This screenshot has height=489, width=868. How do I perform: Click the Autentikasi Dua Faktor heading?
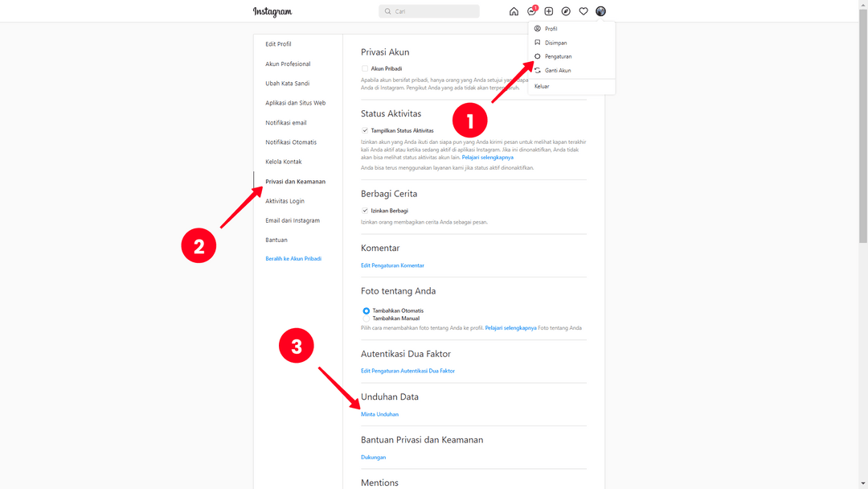click(x=406, y=353)
